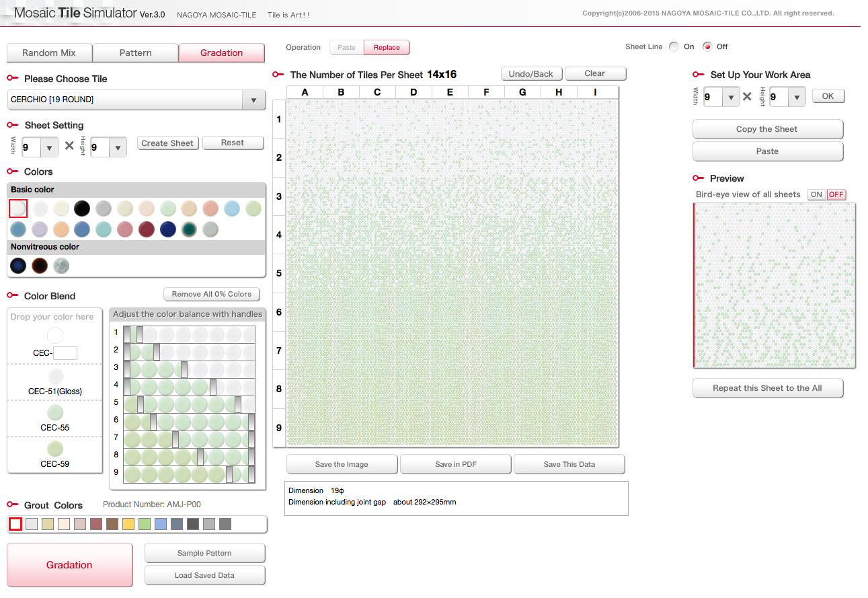
Task: Turn Sheet Line On
Action: coord(674,46)
